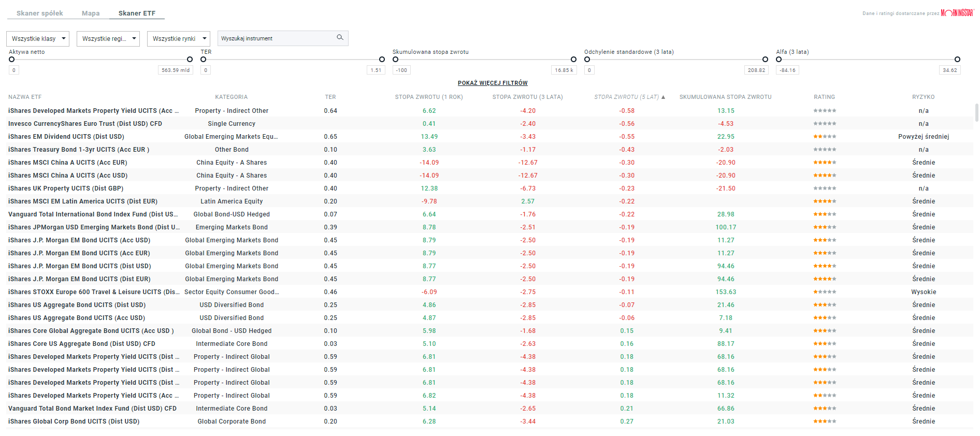Image resolution: width=980 pixels, height=436 pixels.
Task: Click the page vertical scrollbar
Action: [976, 112]
